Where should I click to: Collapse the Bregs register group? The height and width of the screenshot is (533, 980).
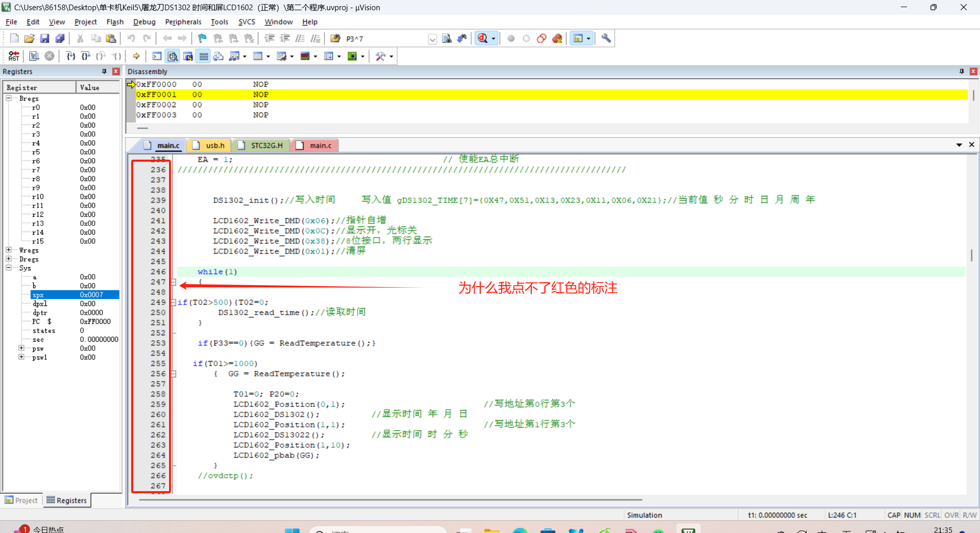(x=9, y=98)
